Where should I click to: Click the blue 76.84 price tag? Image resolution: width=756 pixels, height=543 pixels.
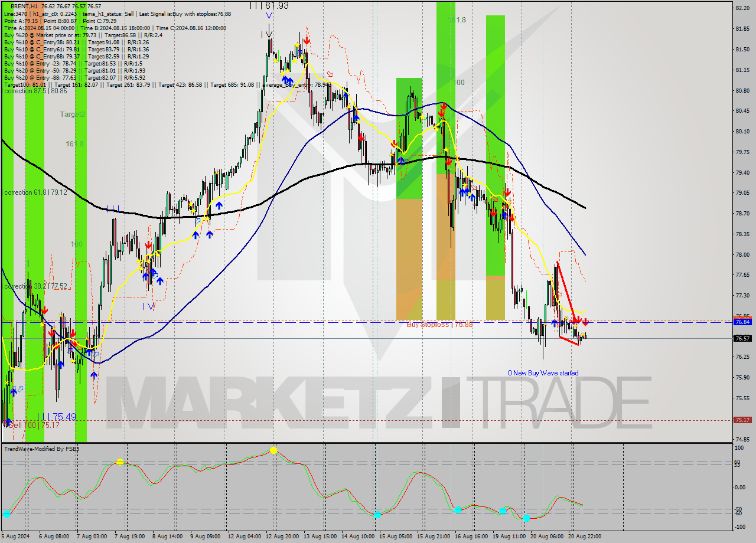[742, 322]
